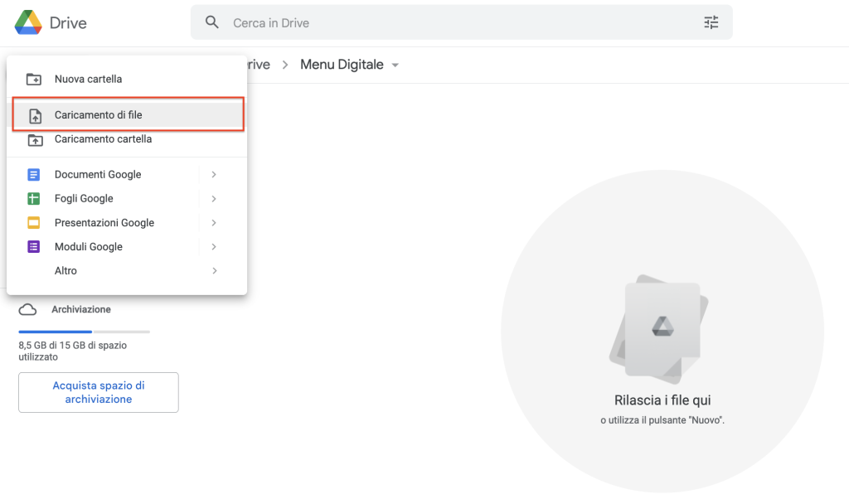Open search options with the filter sliders icon
Image resolution: width=849 pixels, height=504 pixels.
coord(711,22)
